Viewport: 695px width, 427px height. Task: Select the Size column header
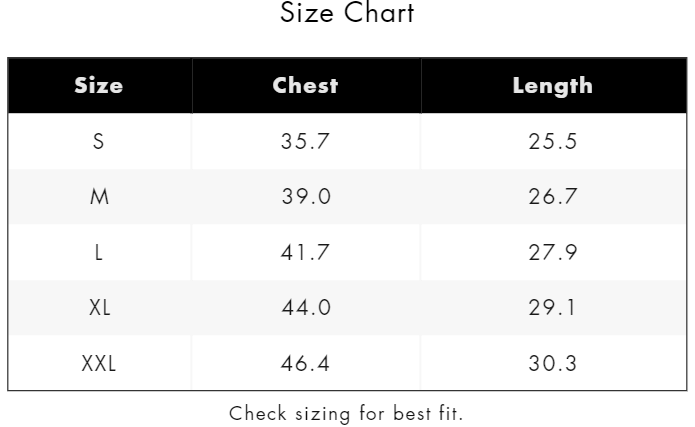pos(99,86)
